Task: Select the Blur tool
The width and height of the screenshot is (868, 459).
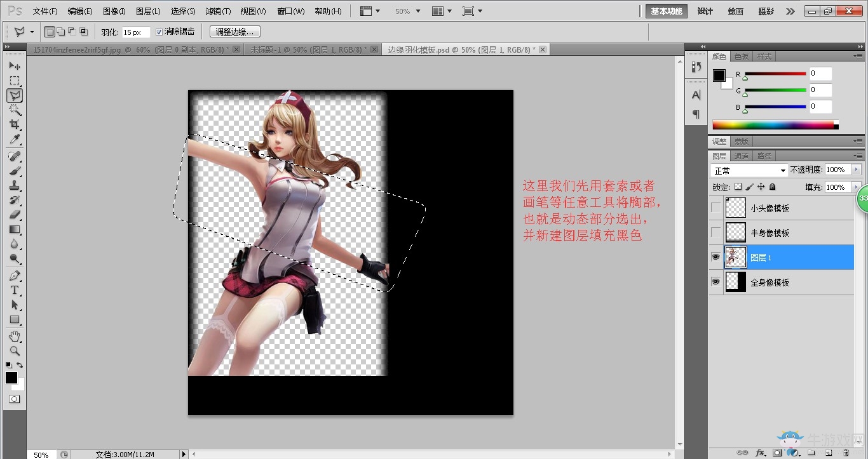Action: 15,244
